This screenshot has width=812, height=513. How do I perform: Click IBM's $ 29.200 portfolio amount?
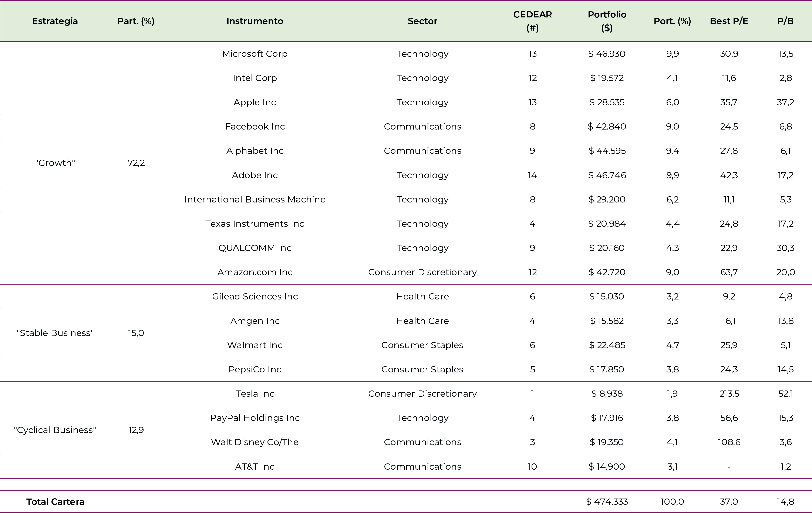[607, 199]
